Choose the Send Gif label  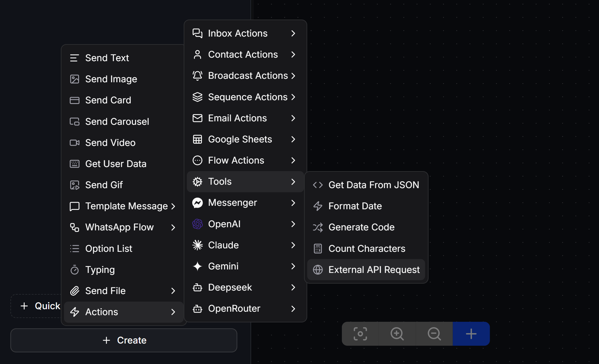click(x=104, y=185)
